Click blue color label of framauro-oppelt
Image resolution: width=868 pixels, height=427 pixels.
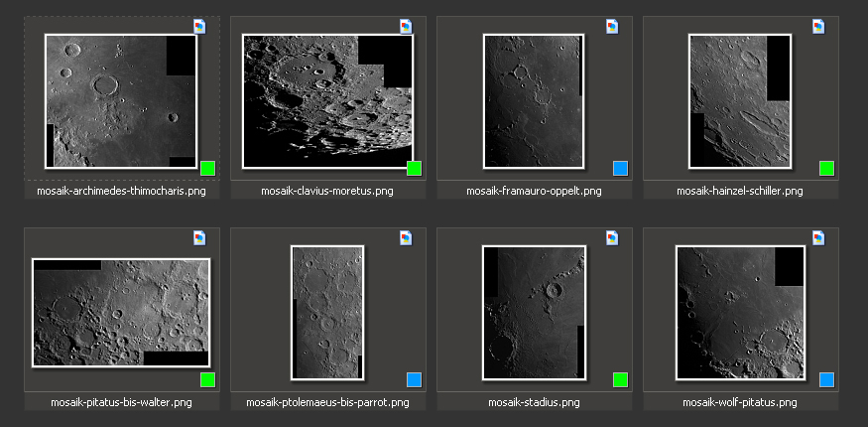point(620,168)
